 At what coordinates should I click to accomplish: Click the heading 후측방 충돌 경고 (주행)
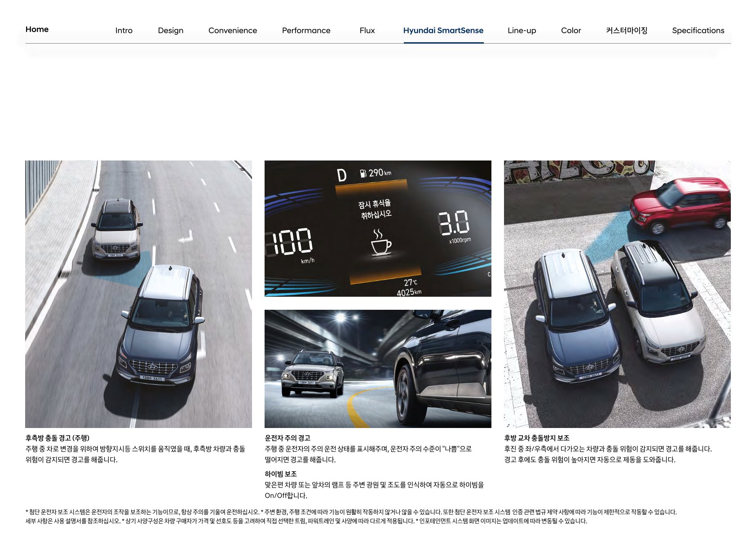point(57,438)
